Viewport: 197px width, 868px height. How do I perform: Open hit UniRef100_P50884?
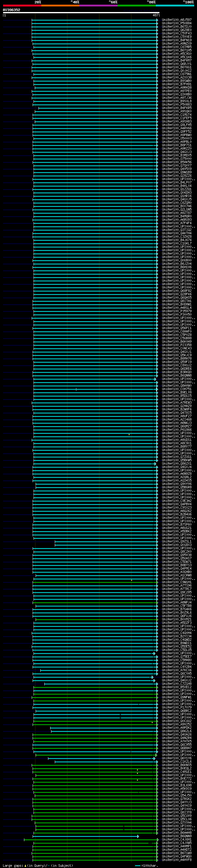point(176,23)
